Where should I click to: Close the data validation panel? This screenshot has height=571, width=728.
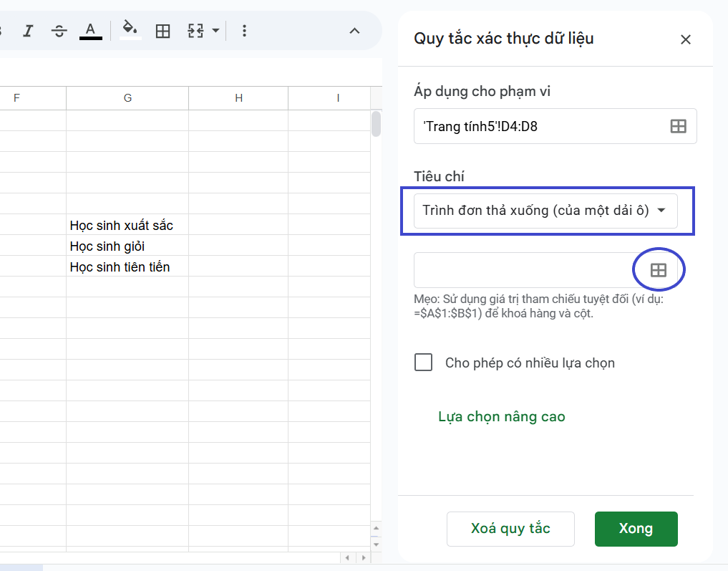(x=686, y=39)
